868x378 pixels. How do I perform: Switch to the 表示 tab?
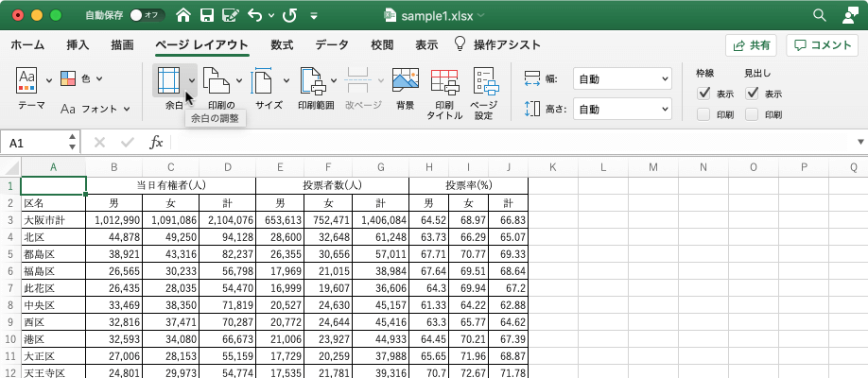[x=426, y=45]
